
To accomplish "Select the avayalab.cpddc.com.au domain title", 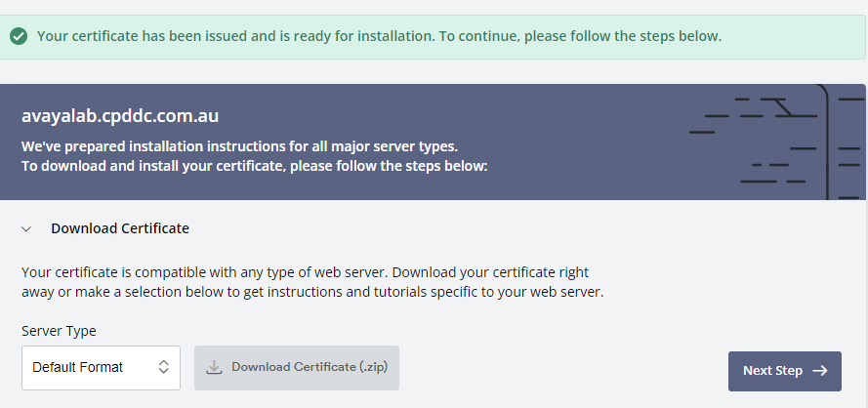I will pyautogui.click(x=120, y=116).
